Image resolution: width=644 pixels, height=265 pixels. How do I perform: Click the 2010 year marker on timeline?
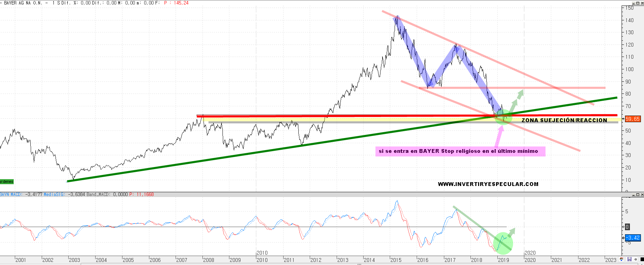point(262,253)
